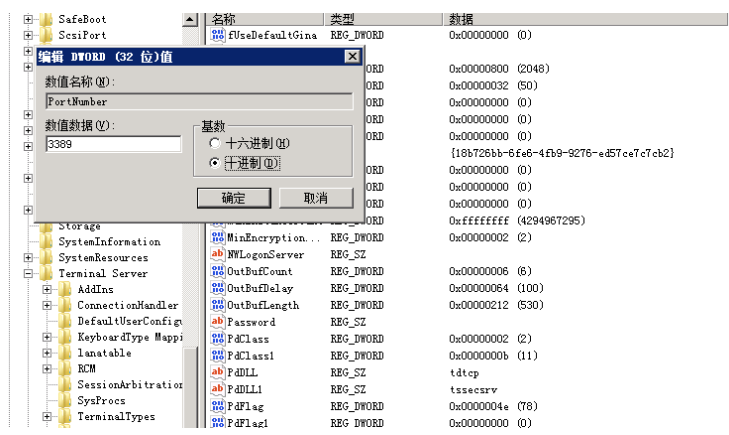Expand the AddIns subkey
The height and width of the screenshot is (435, 729).
point(47,289)
